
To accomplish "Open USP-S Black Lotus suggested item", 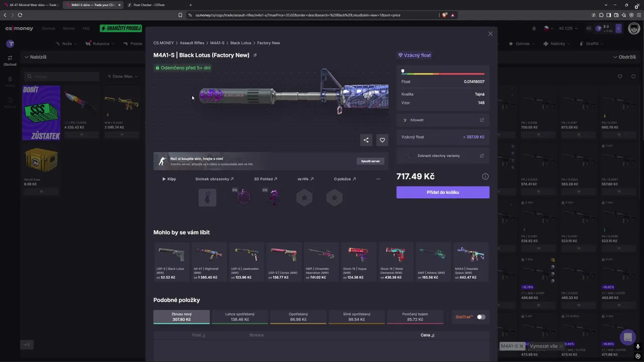I will pos(172,262).
